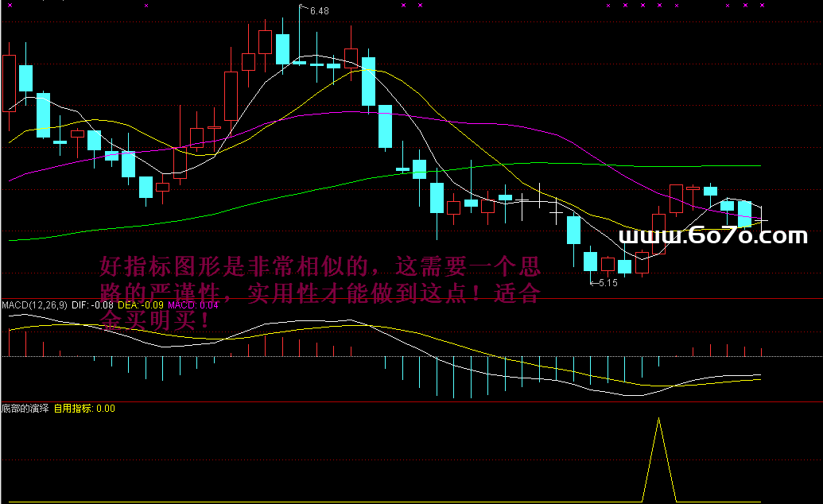Screen dimensions: 823x504
Task: Click the DIF: -0.08 value
Action: click(92, 305)
